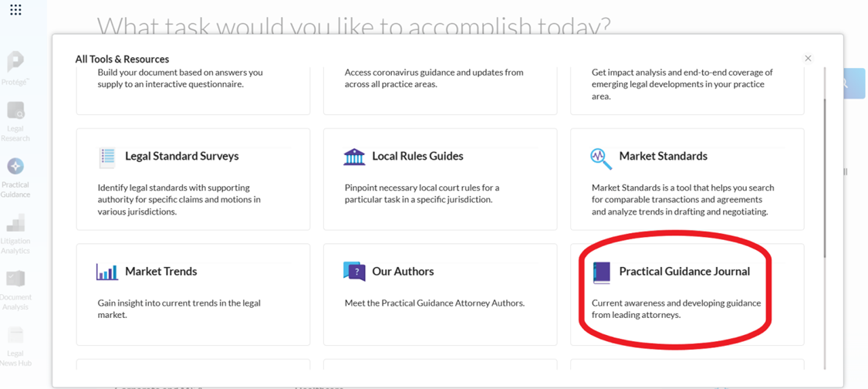Click 'Gain insight into current trends' description
Image resolution: width=868 pixels, height=389 pixels.
coord(179,310)
